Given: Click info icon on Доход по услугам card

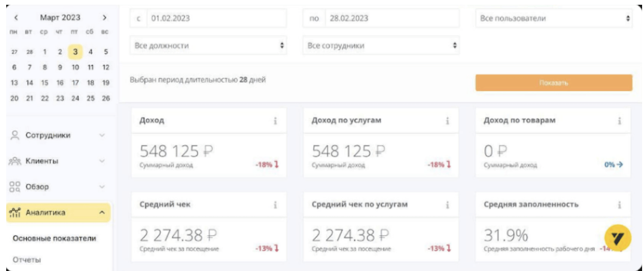Looking at the screenshot, I should (447, 121).
